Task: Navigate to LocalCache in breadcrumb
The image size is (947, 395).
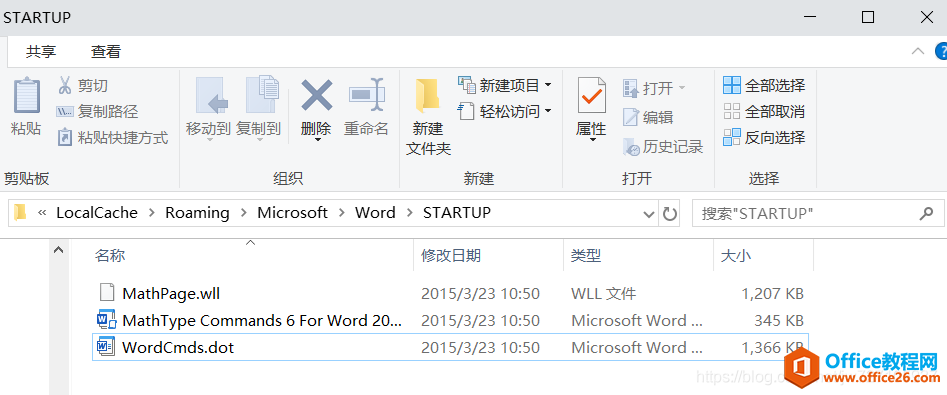Action: point(97,213)
